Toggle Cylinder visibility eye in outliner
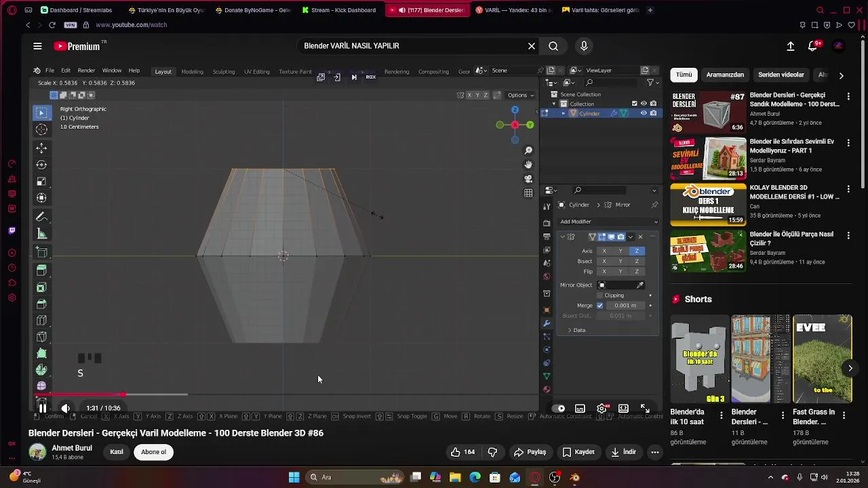 point(644,113)
